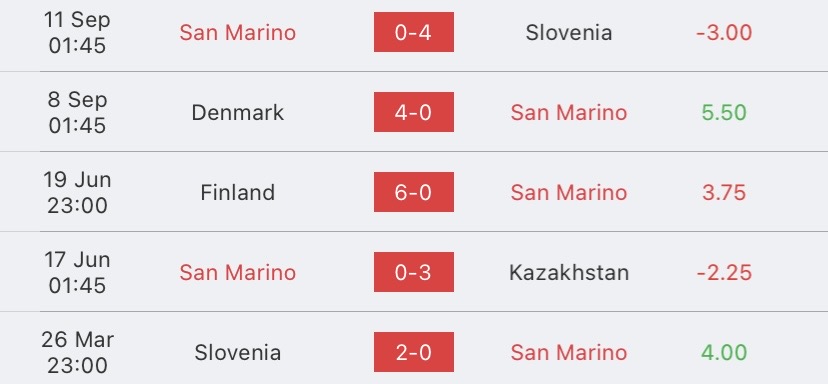Click the 3.75 handicap value
828x384 pixels.
point(724,192)
